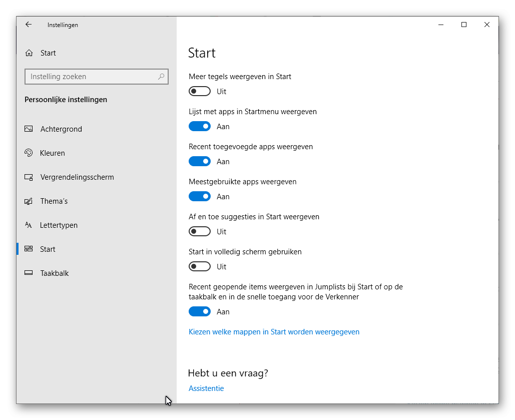The height and width of the screenshot is (420, 515).
Task: Select the active Start sidebar entry
Action: (97, 249)
